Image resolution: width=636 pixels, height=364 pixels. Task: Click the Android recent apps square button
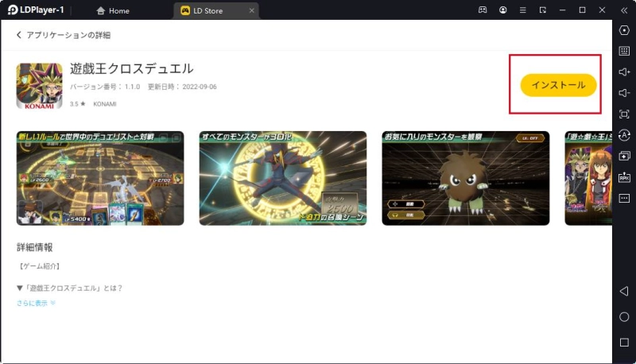[x=624, y=343]
